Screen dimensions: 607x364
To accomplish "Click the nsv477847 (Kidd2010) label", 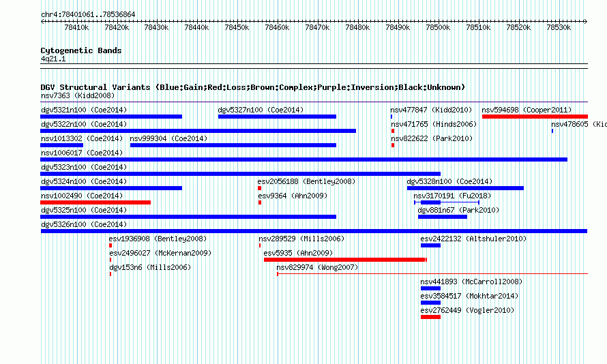I will [x=431, y=110].
